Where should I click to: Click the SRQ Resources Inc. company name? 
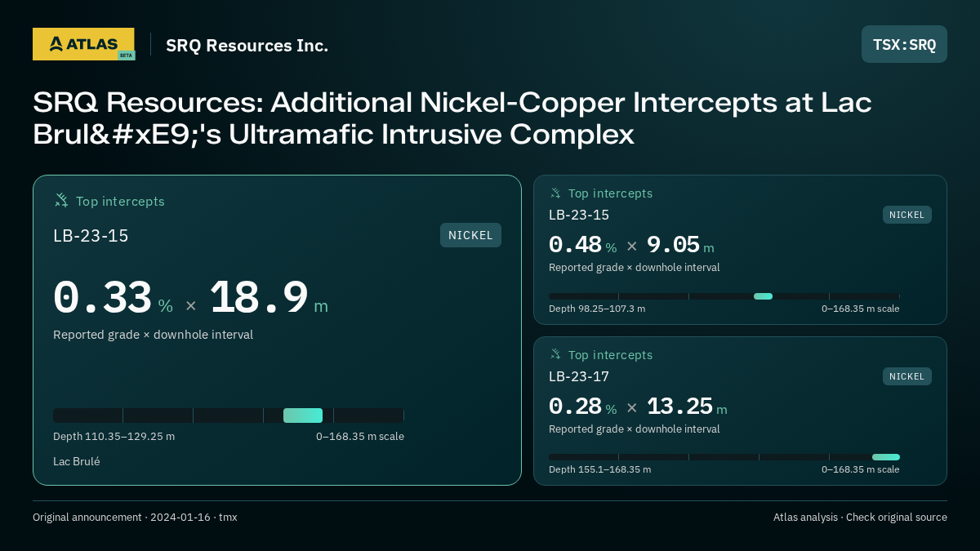click(x=247, y=46)
